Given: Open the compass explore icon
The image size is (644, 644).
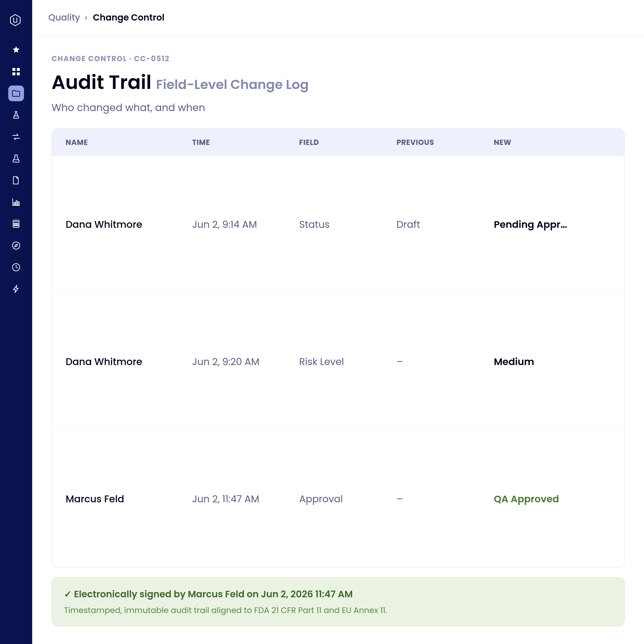Looking at the screenshot, I should 16,246.
